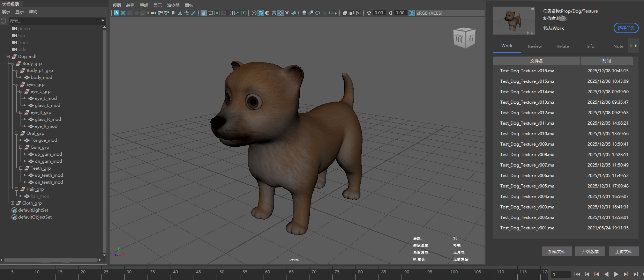This screenshot has width=644, height=280.
Task: Click the Wireframe cube display icon
Action: coord(254,13)
